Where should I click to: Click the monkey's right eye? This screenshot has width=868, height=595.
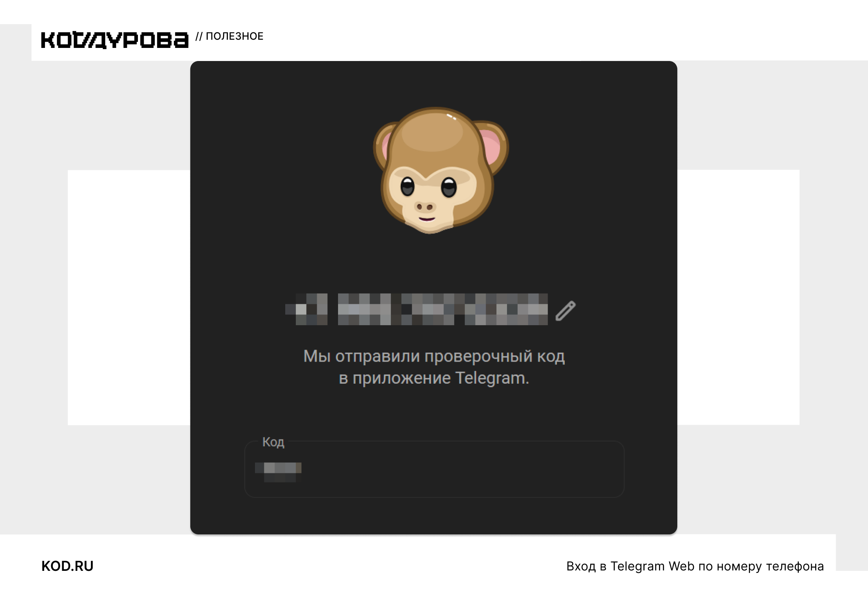pyautogui.click(x=449, y=187)
